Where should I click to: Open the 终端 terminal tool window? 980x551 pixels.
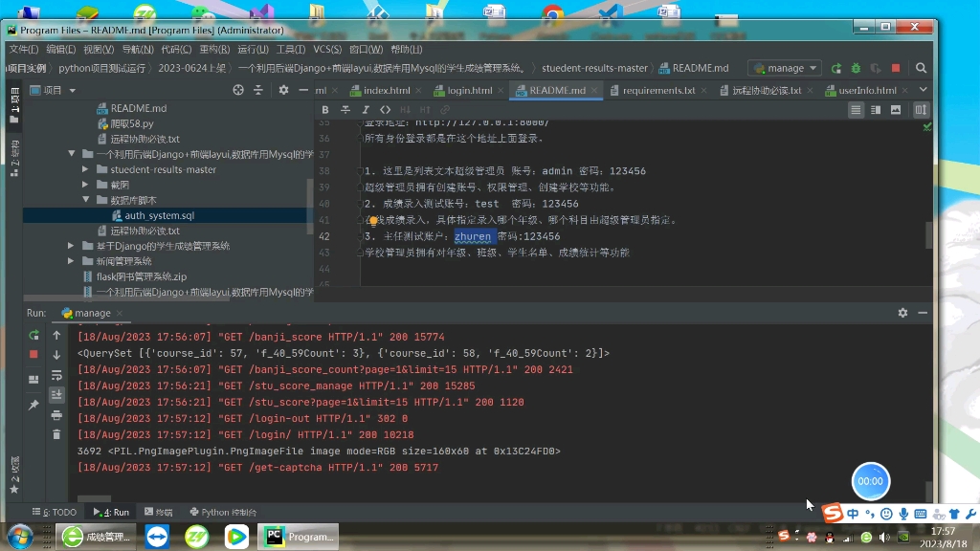coord(159,511)
